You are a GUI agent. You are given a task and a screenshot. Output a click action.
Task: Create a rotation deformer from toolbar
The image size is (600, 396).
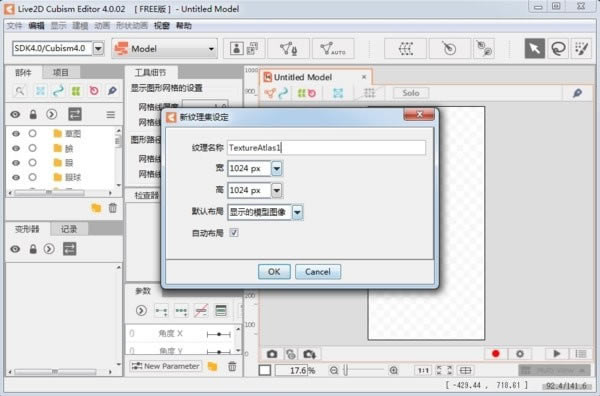[449, 49]
